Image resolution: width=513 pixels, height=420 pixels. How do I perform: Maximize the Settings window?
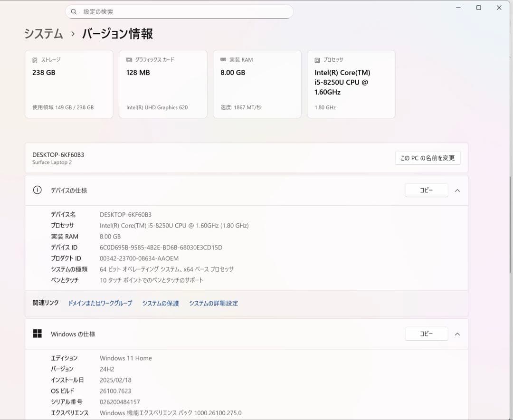(x=479, y=8)
